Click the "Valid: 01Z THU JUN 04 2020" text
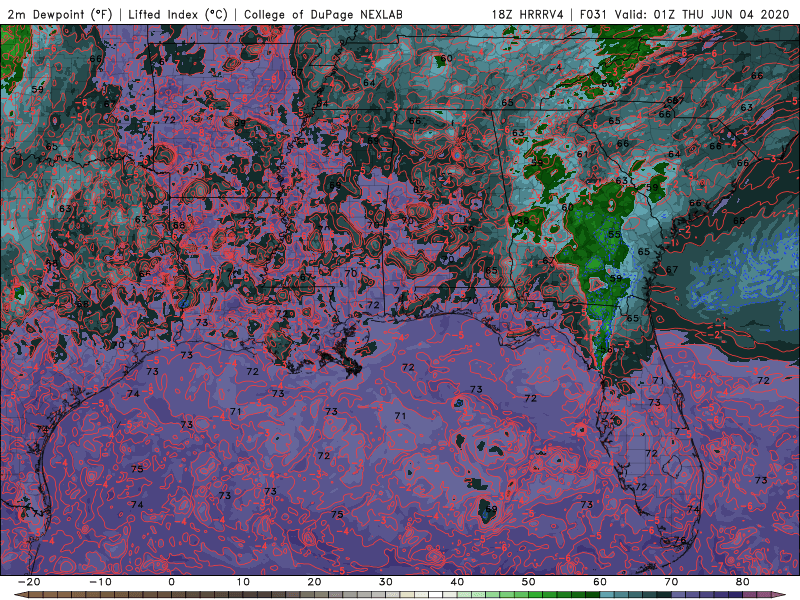Image resolution: width=800 pixels, height=600 pixels. 702,14
